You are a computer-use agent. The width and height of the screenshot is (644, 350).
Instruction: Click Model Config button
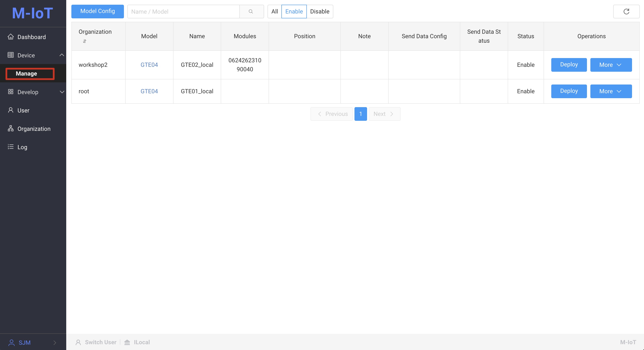tap(97, 11)
